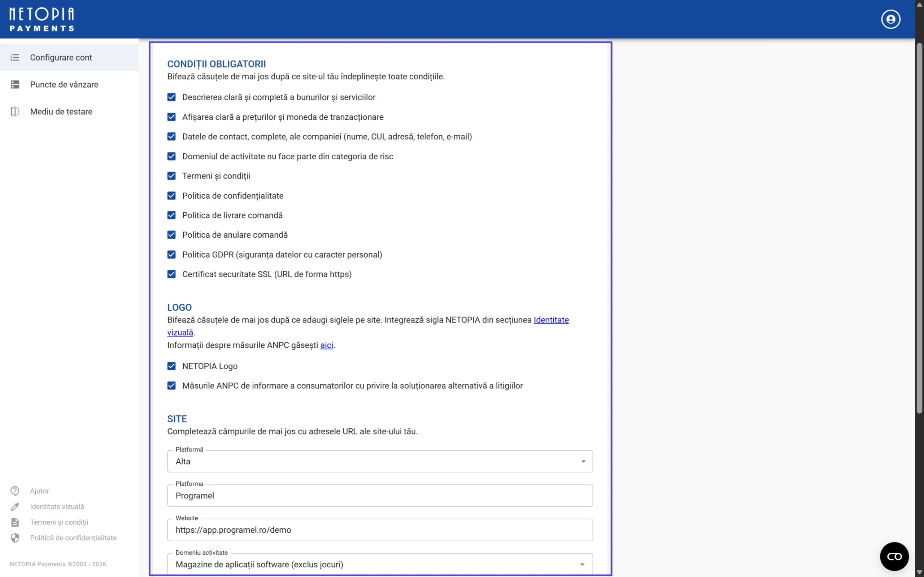Open the user account icon in the header
This screenshot has width=924, height=577.
pos(890,19)
